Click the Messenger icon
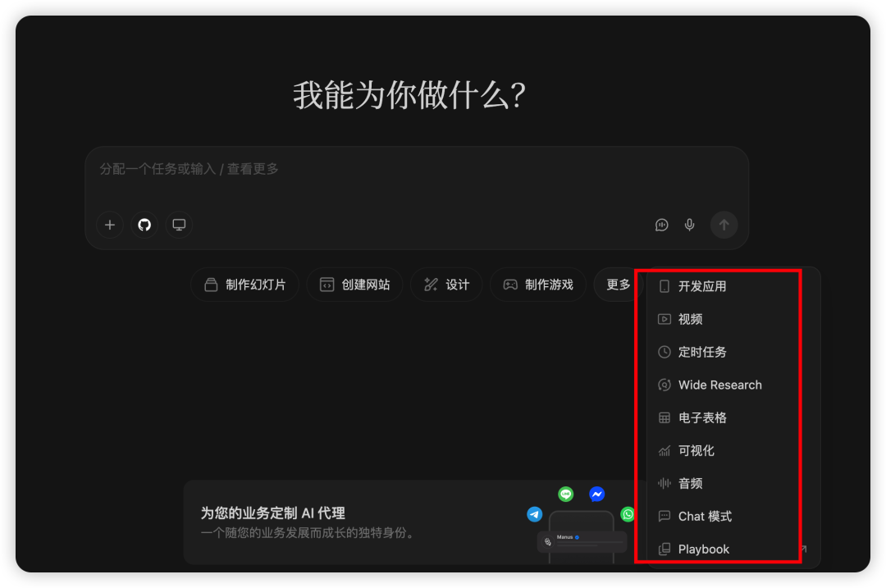Screen dimensions: 886x588 point(596,495)
